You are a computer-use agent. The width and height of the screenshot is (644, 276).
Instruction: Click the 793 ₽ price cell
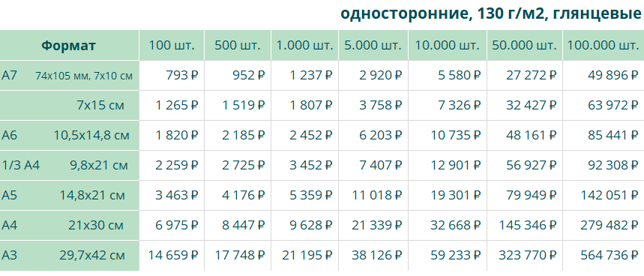pos(172,76)
